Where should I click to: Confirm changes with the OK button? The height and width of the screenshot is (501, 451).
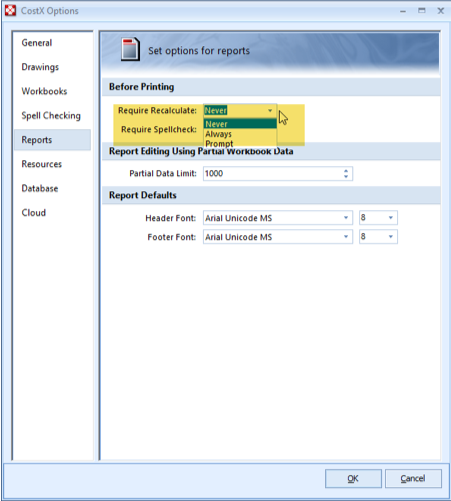pyautogui.click(x=353, y=479)
